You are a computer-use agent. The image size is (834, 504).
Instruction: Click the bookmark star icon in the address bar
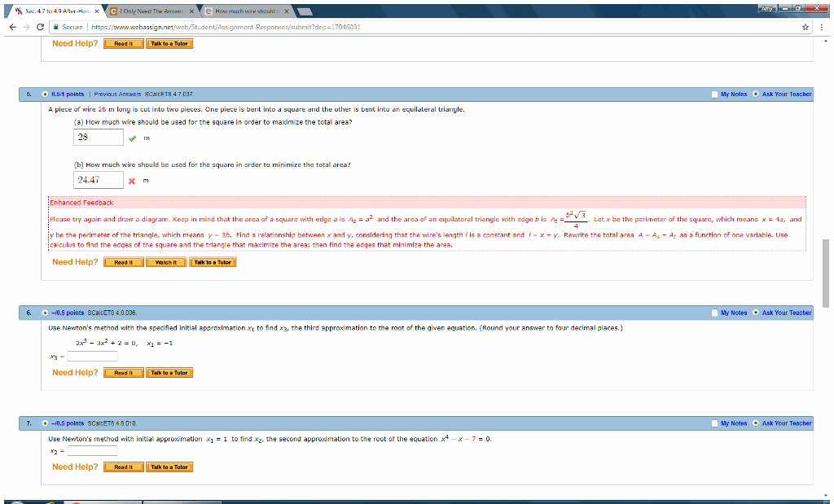coord(805,25)
